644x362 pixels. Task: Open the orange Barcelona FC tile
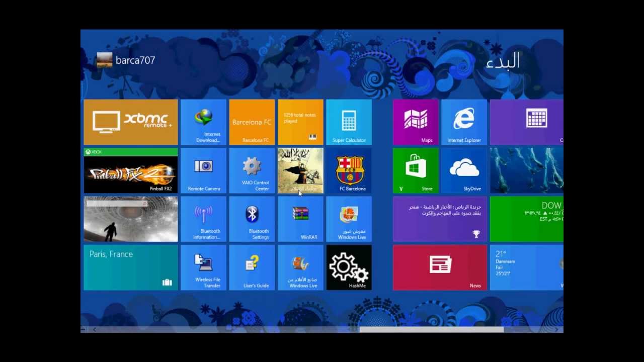(252, 122)
